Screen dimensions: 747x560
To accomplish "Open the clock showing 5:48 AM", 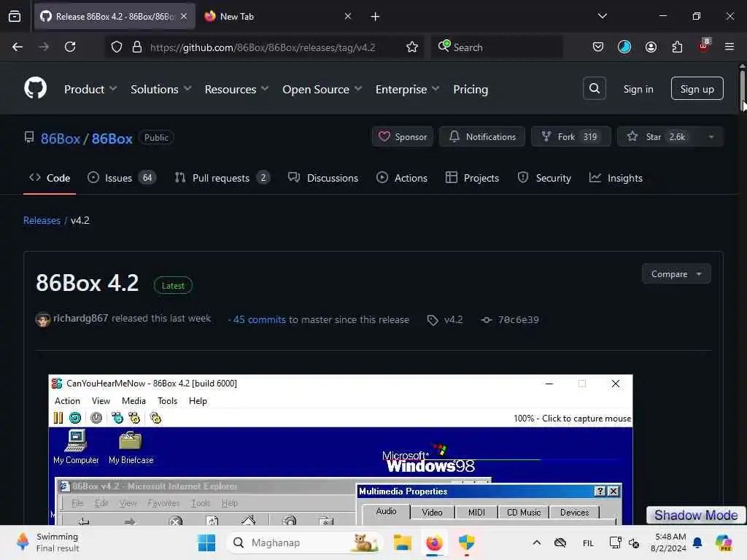I will (670, 542).
